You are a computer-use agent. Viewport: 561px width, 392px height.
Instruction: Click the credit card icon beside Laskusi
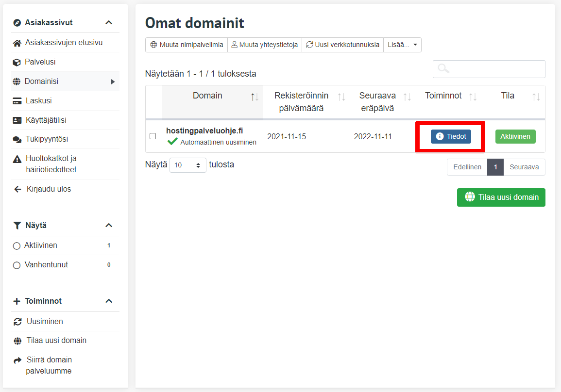click(17, 101)
